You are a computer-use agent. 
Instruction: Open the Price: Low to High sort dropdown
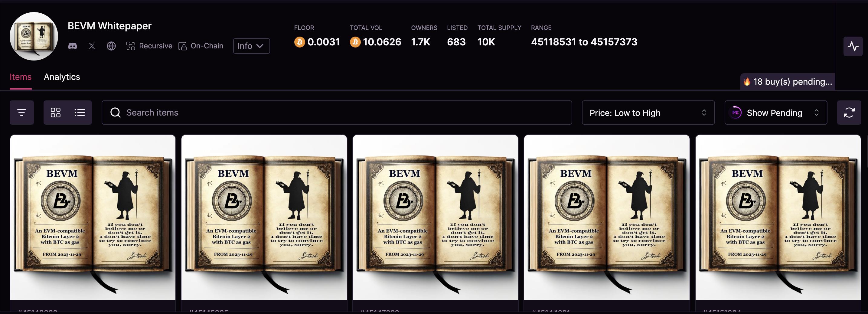point(648,113)
